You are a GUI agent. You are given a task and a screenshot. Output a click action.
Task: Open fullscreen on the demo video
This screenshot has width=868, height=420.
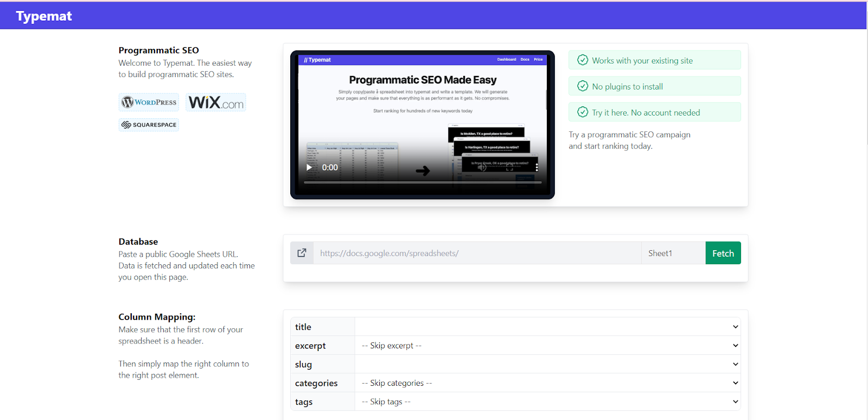pyautogui.click(x=509, y=167)
